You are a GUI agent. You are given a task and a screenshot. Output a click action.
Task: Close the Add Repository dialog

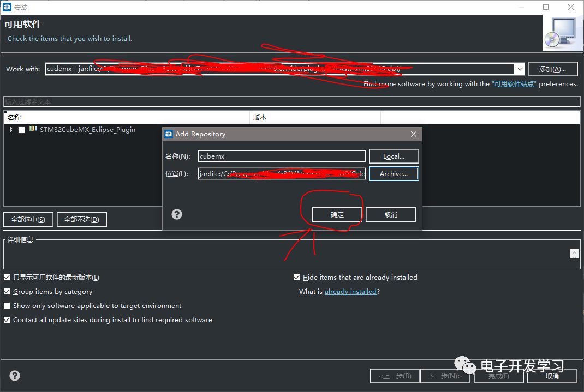413,134
